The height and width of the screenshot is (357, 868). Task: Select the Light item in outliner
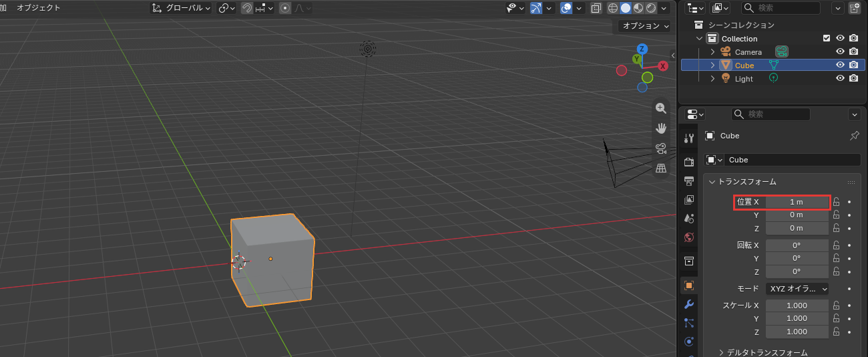pos(743,78)
